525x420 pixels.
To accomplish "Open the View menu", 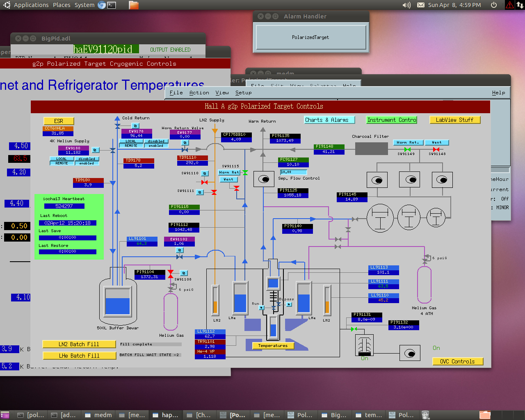I will (x=222, y=93).
